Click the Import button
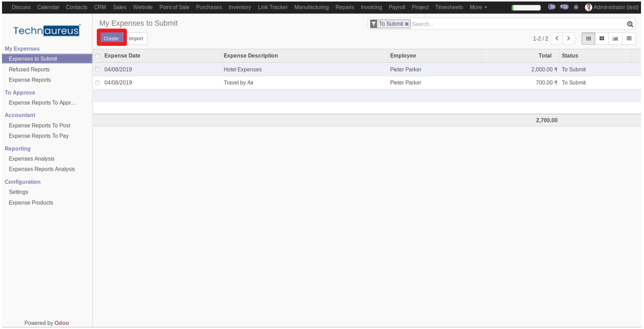Viewport: 644px width, 329px height. click(136, 38)
